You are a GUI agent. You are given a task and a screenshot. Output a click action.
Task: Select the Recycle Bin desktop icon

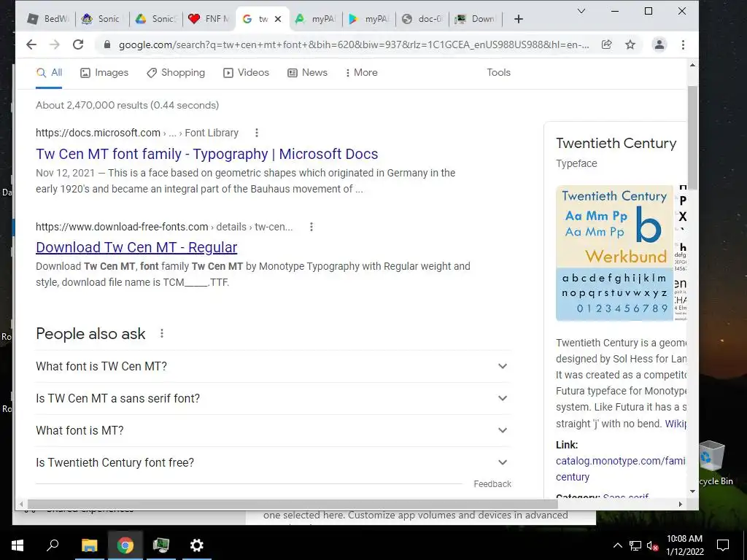[713, 463]
